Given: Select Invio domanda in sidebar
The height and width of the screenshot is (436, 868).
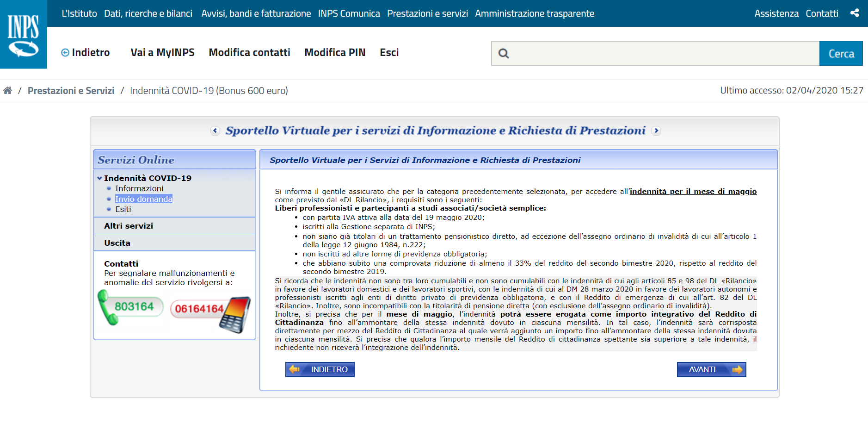Looking at the screenshot, I should point(144,199).
